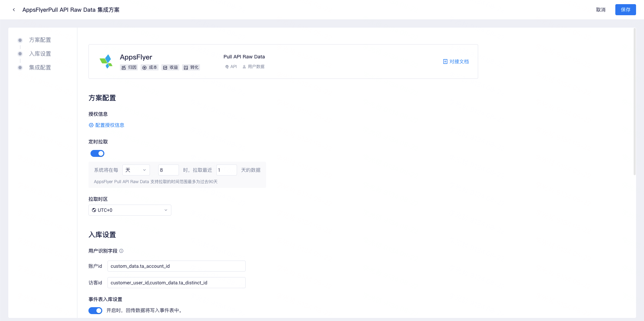
Task: Click the globe icon in the timezone selector
Action: (x=94, y=210)
